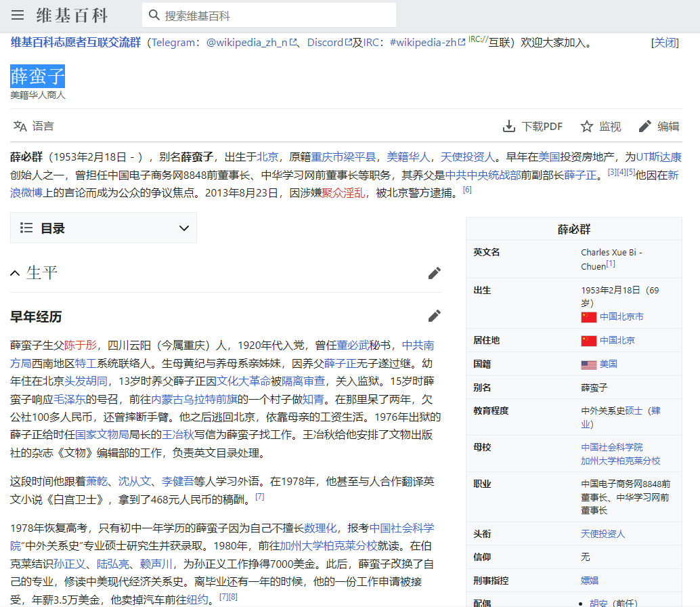Edit the 早年经历 section via pencil
The height and width of the screenshot is (607, 700).
click(435, 316)
